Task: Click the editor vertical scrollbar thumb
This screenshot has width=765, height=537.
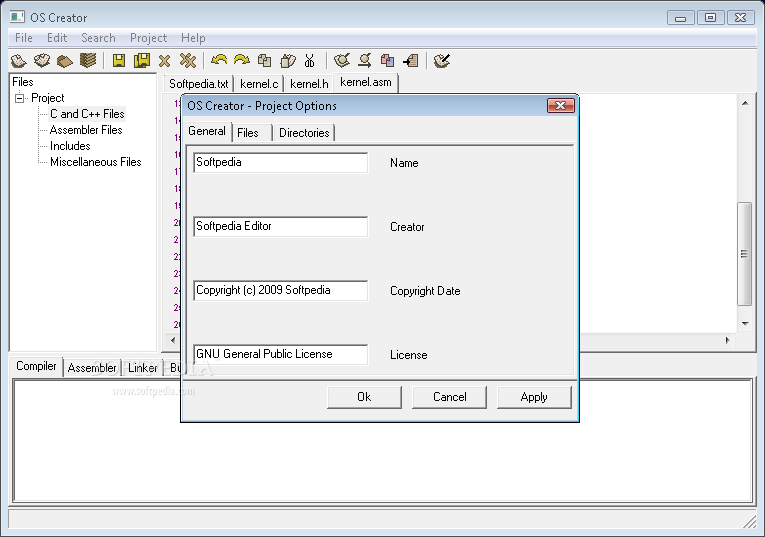Action: tap(744, 254)
